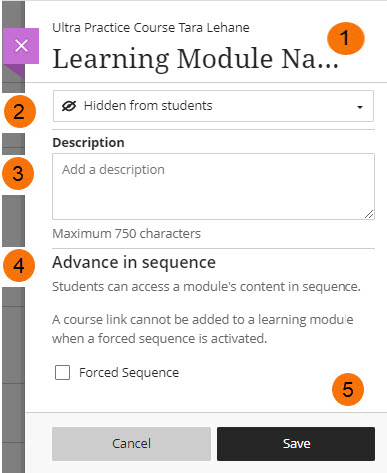Click into the "Add a description" text box

[x=213, y=186]
